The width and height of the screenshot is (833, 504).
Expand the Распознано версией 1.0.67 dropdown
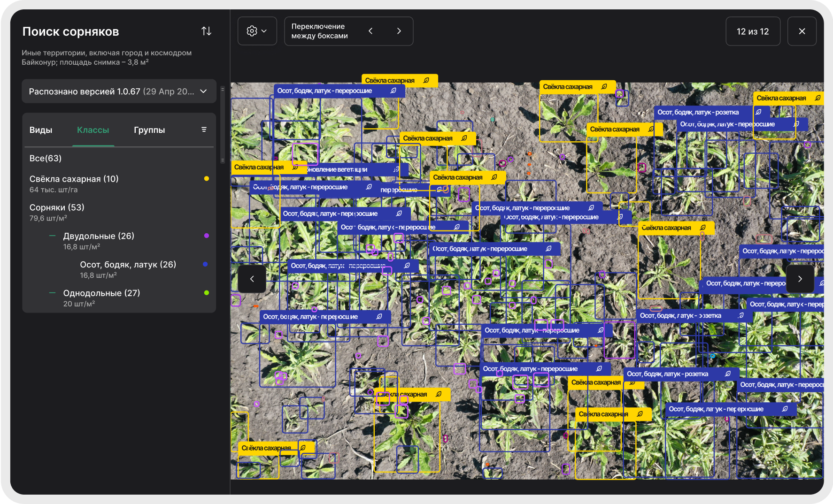(119, 91)
